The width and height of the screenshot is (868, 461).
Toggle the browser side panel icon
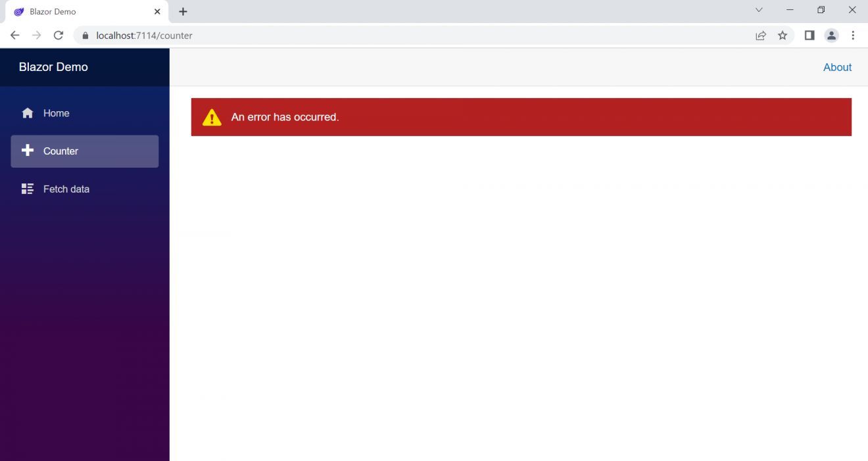(809, 36)
